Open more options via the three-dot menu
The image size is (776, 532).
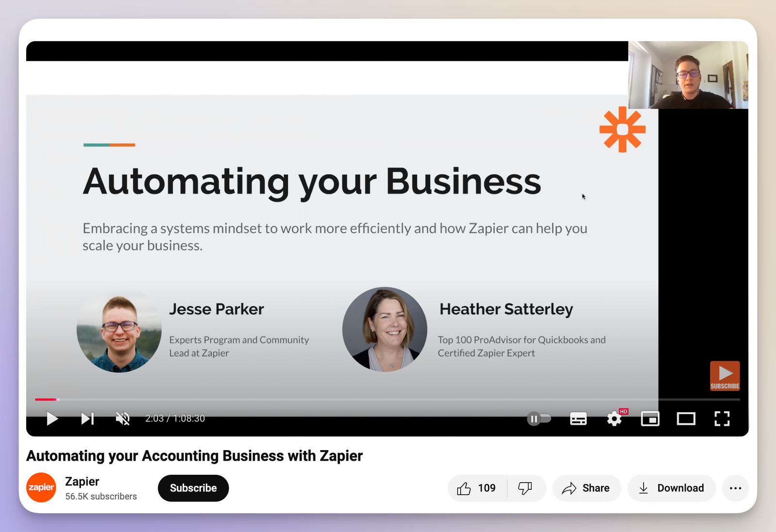pyautogui.click(x=735, y=488)
